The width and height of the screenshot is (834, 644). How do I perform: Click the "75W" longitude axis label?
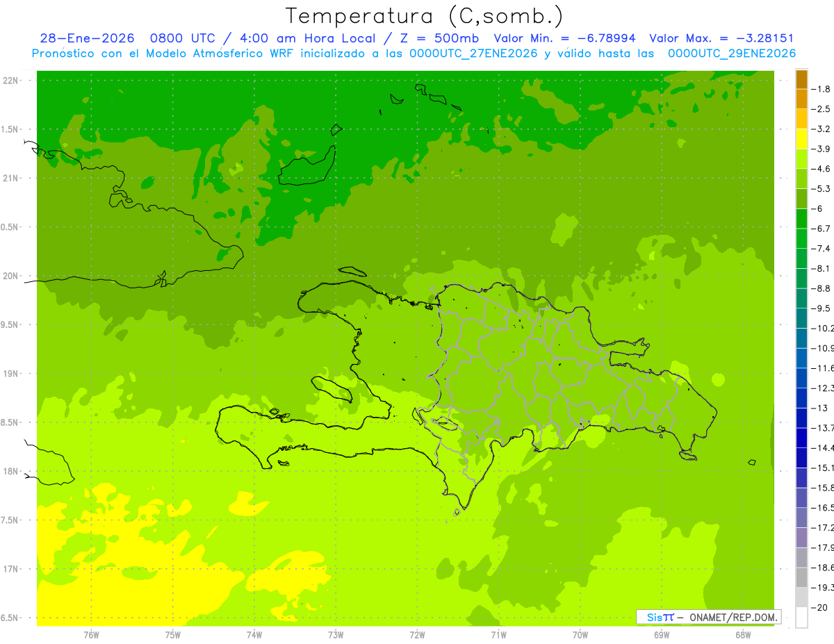pos(173,635)
